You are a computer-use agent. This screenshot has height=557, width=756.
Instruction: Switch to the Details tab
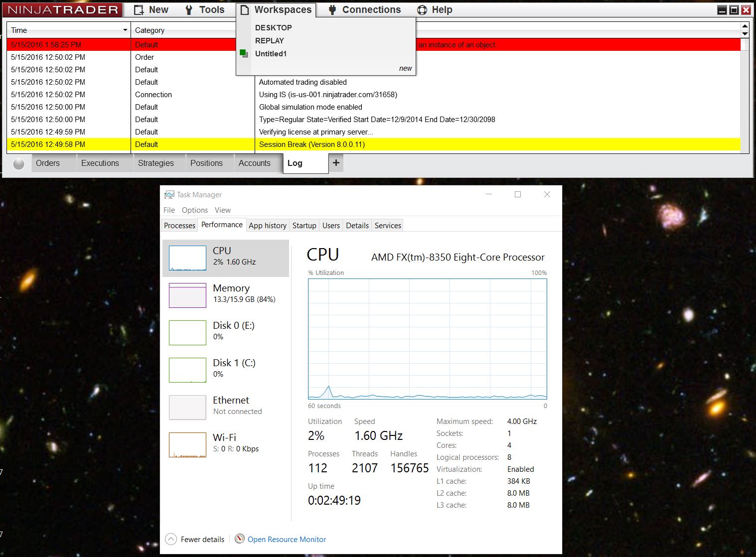(357, 226)
